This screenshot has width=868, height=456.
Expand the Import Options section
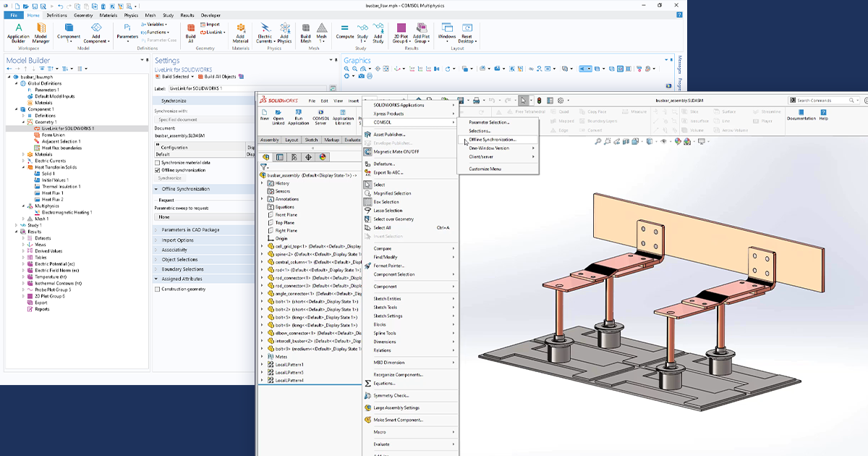coord(177,241)
